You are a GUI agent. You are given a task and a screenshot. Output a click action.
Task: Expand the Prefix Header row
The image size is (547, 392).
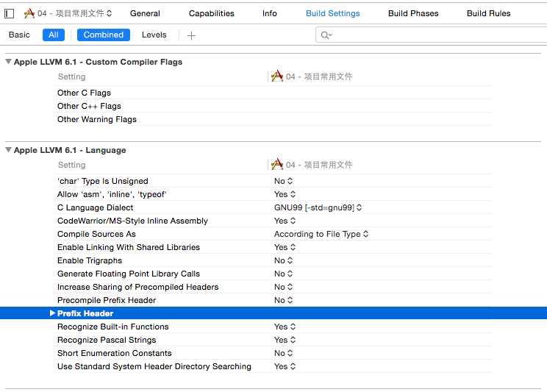tap(52, 313)
